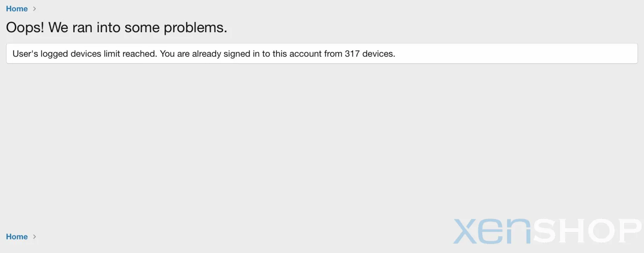Click "We ran into" in the heading
The height and width of the screenshot is (253, 644).
click(x=84, y=28)
